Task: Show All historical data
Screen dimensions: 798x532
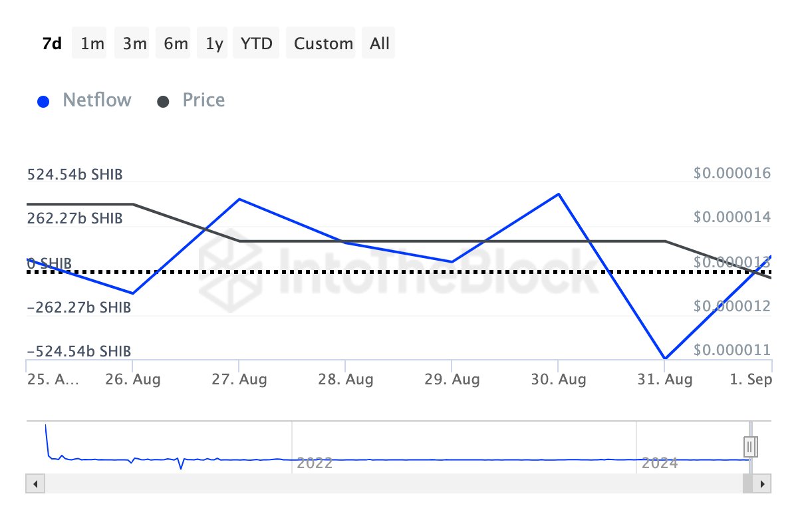Action: [x=380, y=44]
